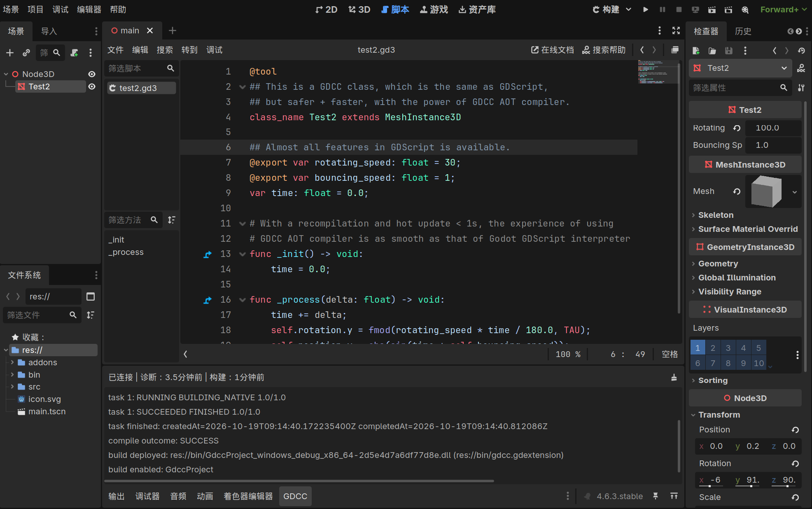Image resolution: width=812 pixels, height=509 pixels.
Task: Toggle visibility of Node3D node
Action: (92, 74)
